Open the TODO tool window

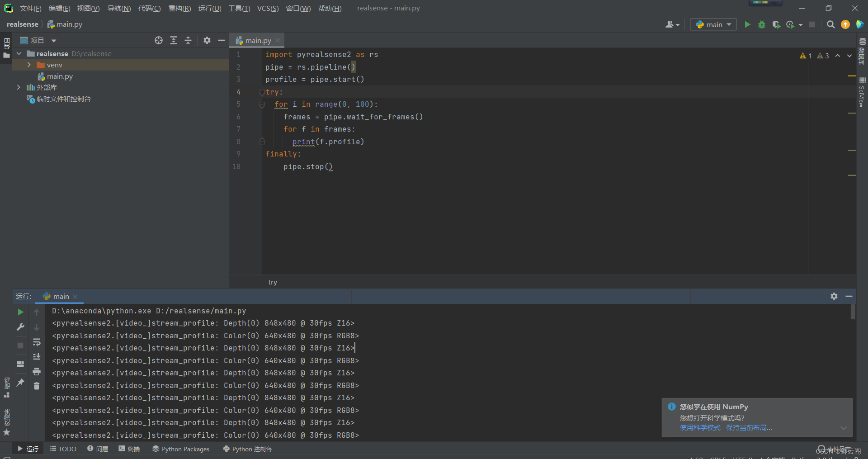tap(63, 449)
